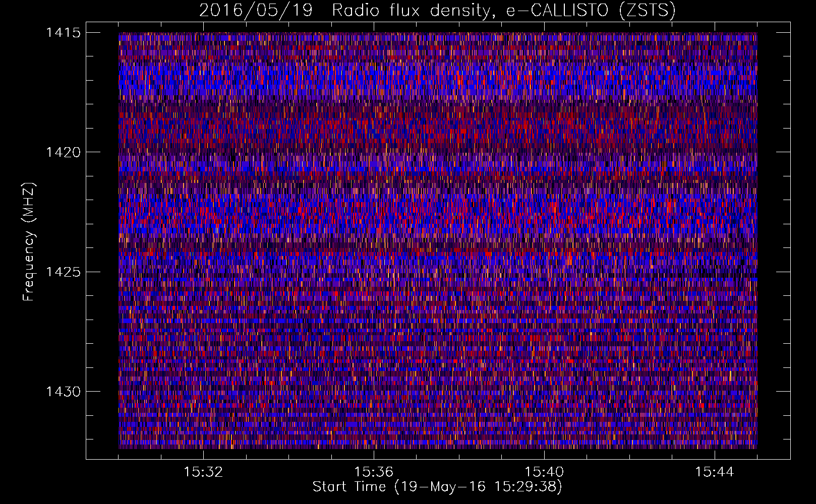
Task: Click the 'e-CALLISTO (ZSTS)' station label
Action: (x=591, y=11)
